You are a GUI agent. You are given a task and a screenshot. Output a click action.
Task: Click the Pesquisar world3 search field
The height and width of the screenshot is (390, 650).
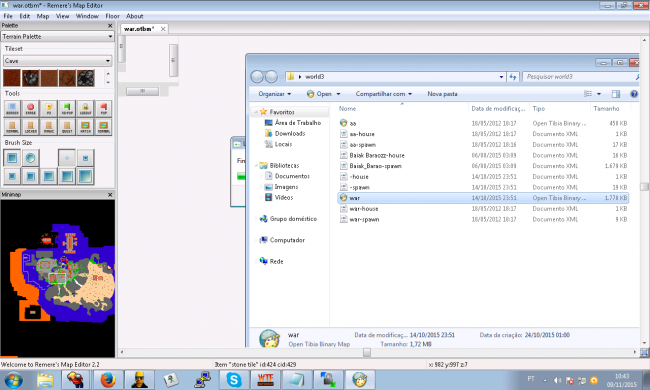580,77
